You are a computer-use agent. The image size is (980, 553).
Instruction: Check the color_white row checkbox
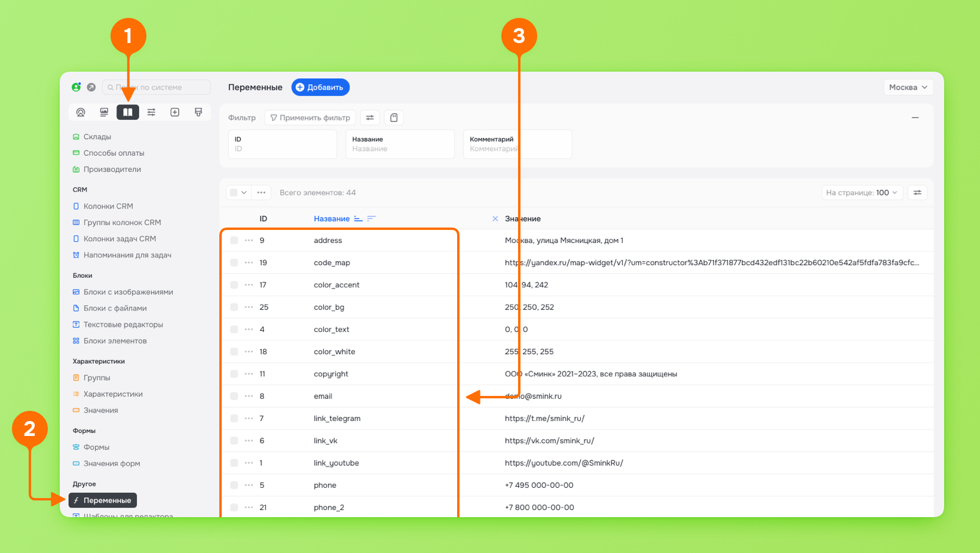[x=234, y=352]
